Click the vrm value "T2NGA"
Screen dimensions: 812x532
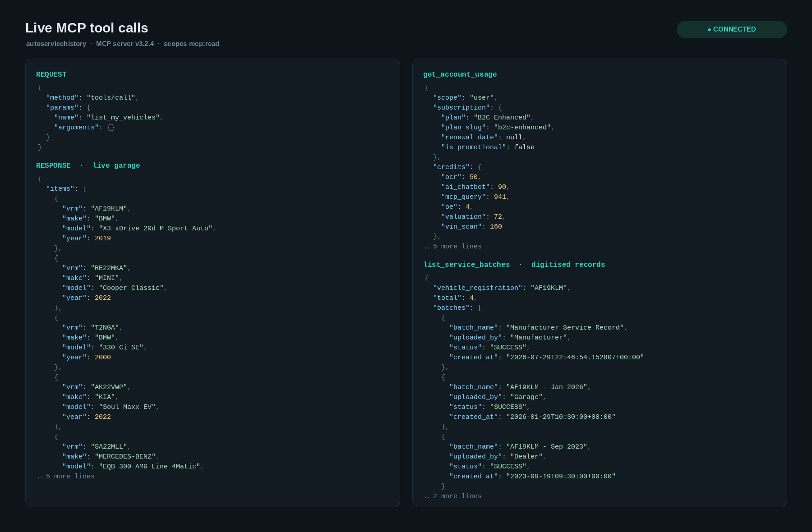pyautogui.click(x=105, y=328)
